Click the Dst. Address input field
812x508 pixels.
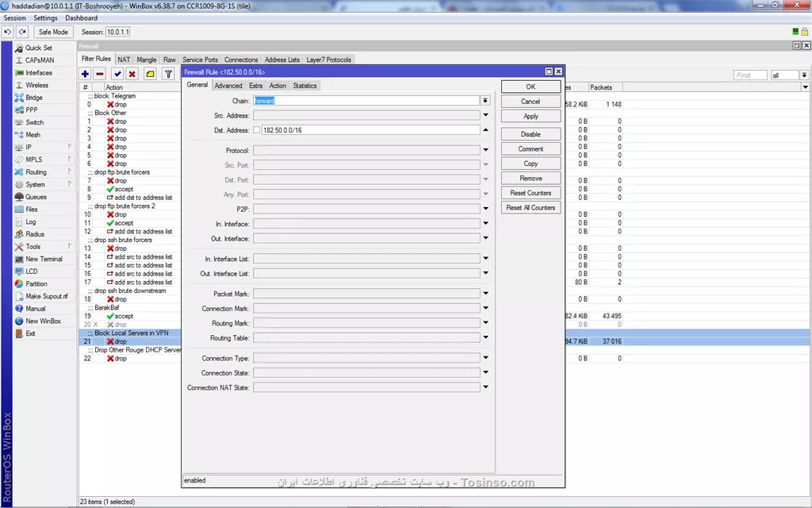point(370,130)
